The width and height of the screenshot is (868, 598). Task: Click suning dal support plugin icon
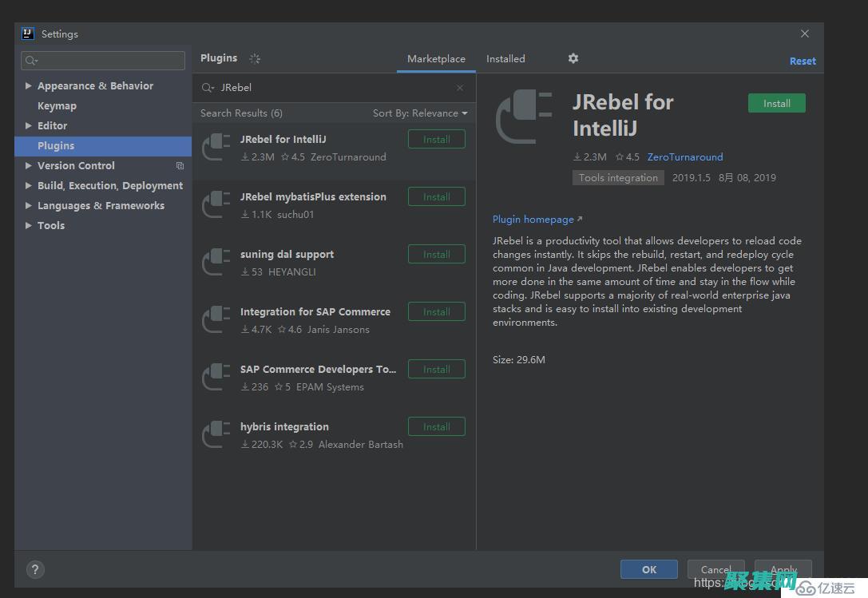[216, 262]
